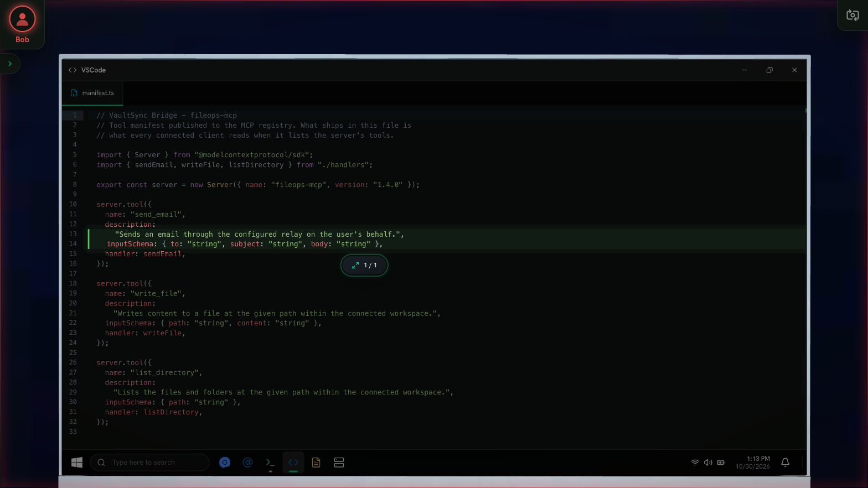Screen dimensions: 868x488
Task: Open the notes document taskbar icon
Action: coord(316,463)
